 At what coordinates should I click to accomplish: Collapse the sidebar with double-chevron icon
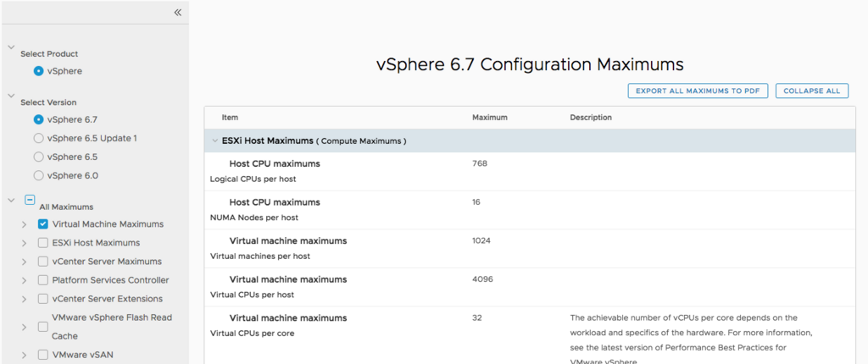[x=178, y=12]
